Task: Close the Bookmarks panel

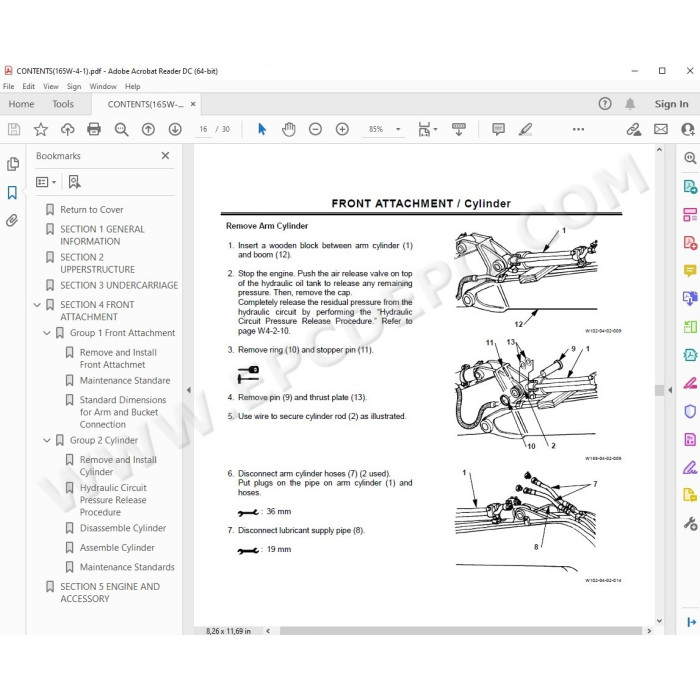Action: coord(165,155)
